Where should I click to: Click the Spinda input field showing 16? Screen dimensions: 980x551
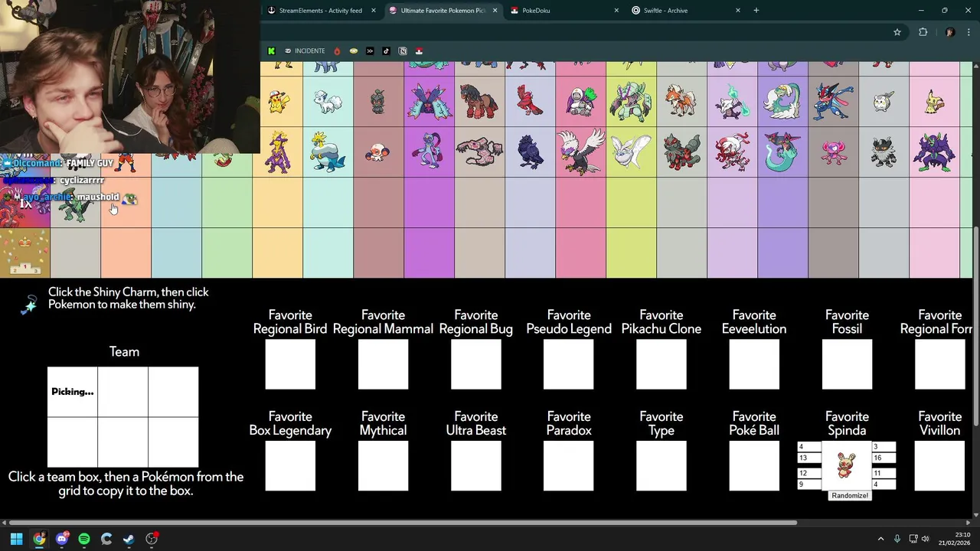point(884,458)
